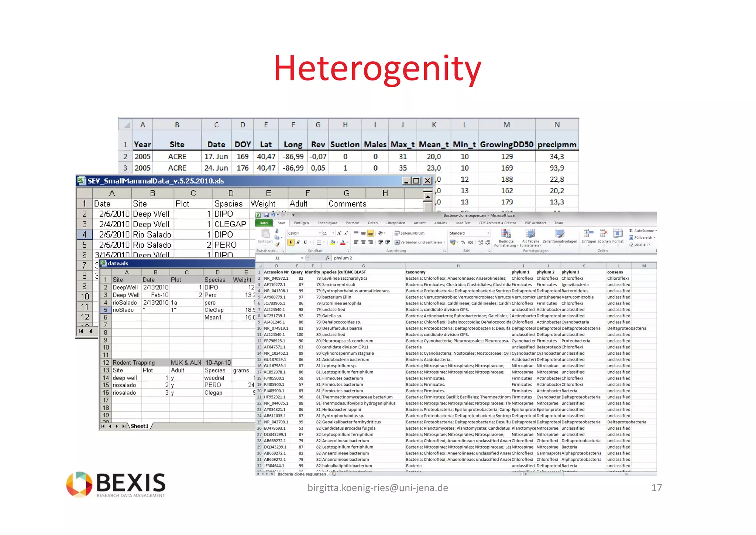The width and height of the screenshot is (756, 535).
Task: Apply the red font color button
Action: (x=343, y=242)
